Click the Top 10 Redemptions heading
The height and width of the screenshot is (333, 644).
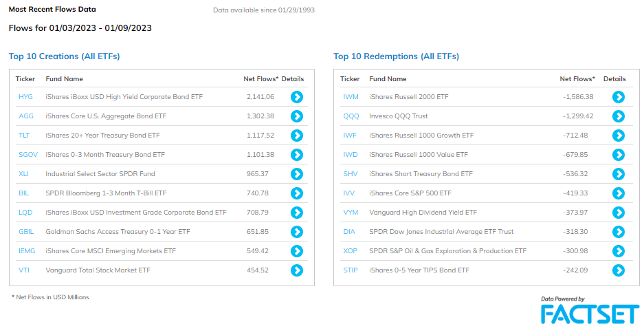click(396, 56)
